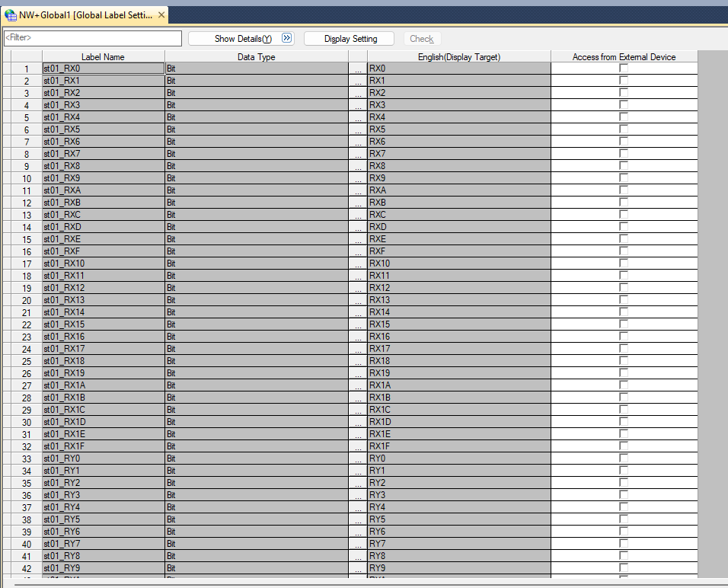Click ellipsis button next to st01_RX1F

[357, 446]
